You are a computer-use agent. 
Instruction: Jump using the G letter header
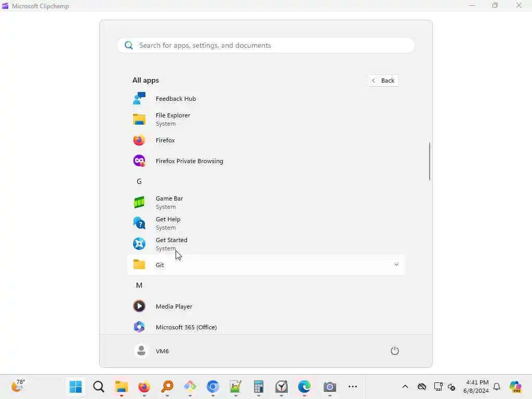[x=139, y=181]
